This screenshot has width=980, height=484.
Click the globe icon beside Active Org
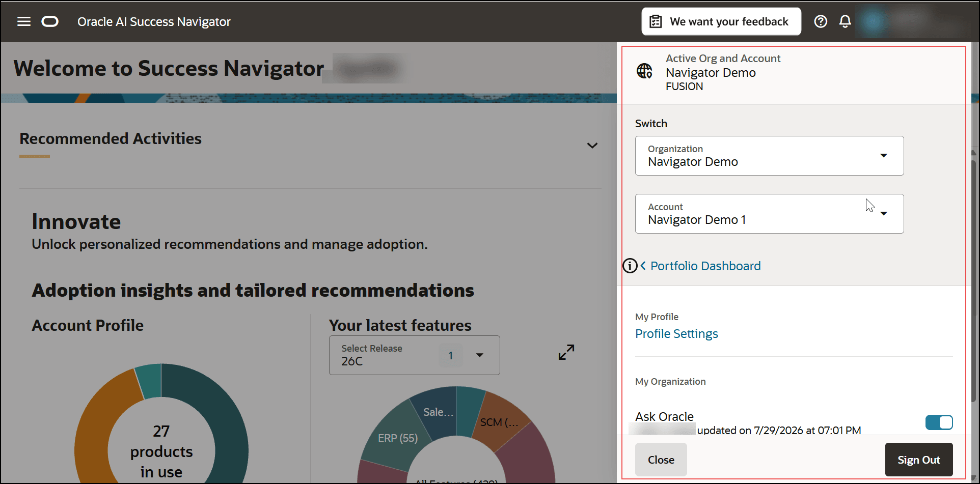click(x=644, y=71)
